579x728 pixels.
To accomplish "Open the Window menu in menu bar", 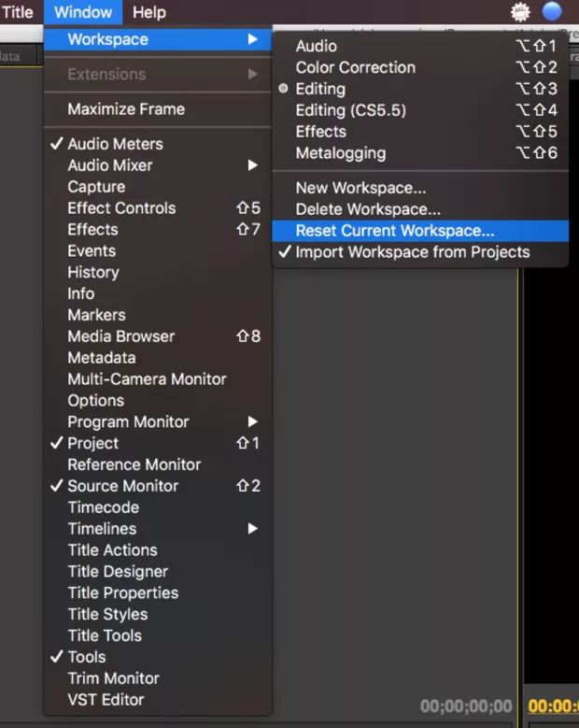I will tap(83, 12).
